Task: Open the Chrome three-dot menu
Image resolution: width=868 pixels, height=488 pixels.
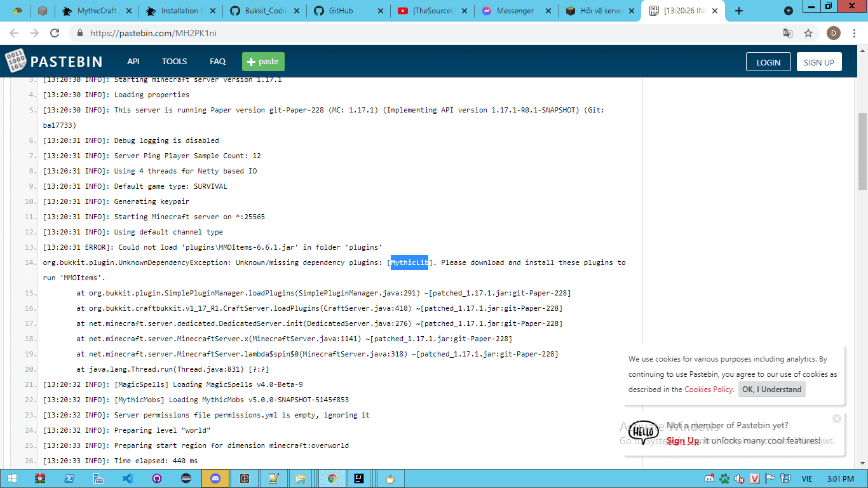Action: [x=854, y=33]
